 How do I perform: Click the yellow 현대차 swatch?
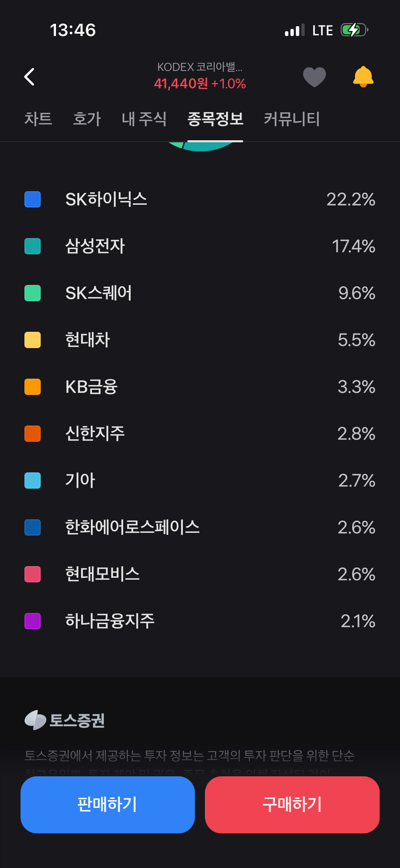(33, 340)
